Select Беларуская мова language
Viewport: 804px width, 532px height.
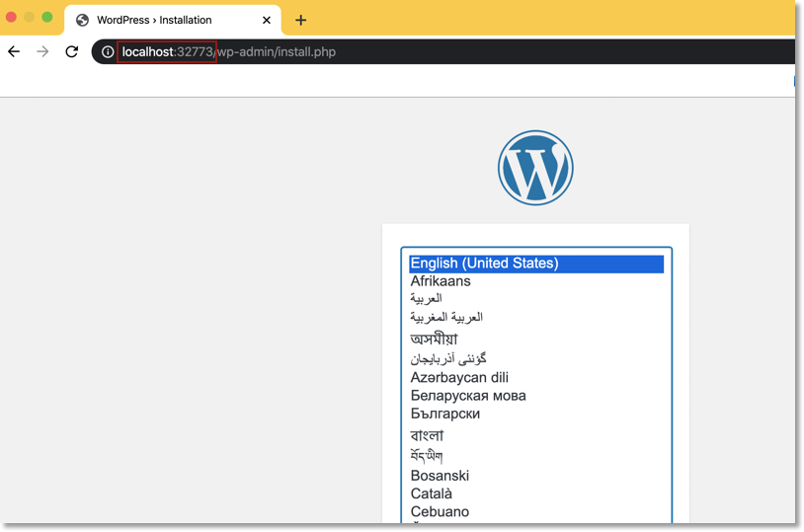[536, 396]
